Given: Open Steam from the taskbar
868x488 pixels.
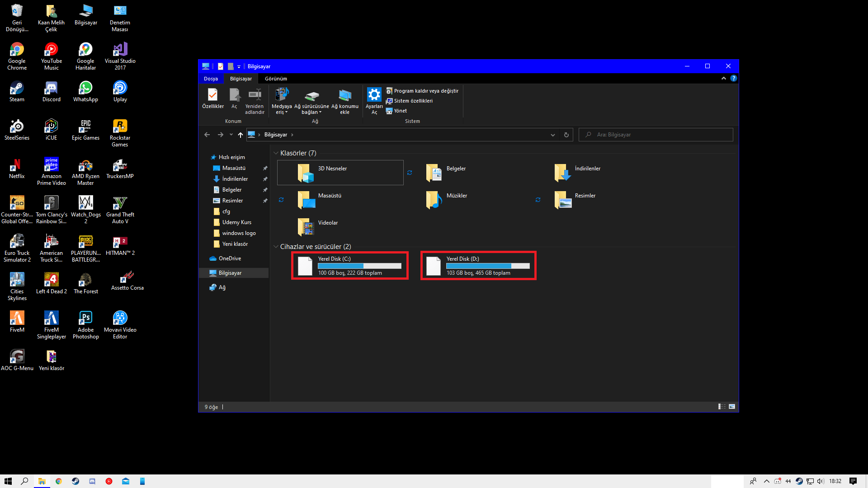Looking at the screenshot, I should 75,481.
